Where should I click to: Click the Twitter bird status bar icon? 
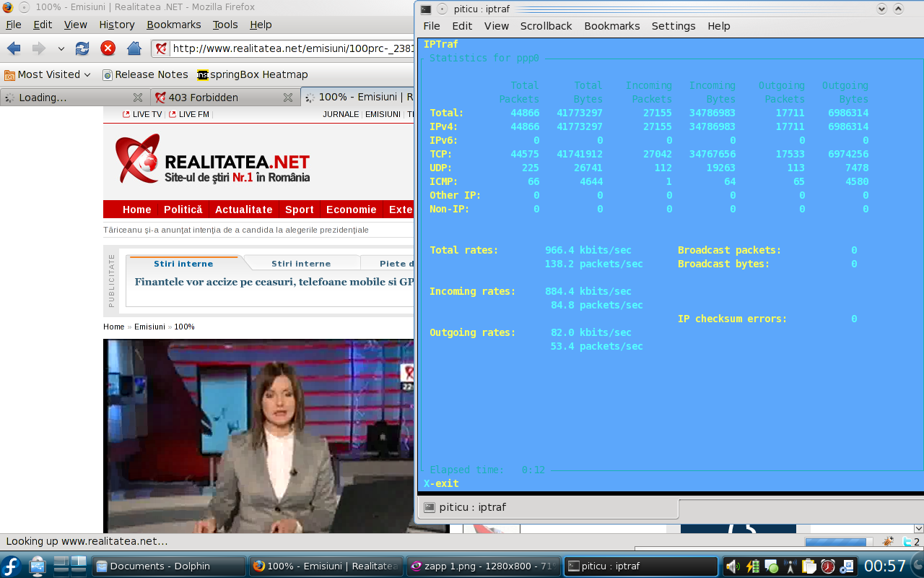point(907,542)
